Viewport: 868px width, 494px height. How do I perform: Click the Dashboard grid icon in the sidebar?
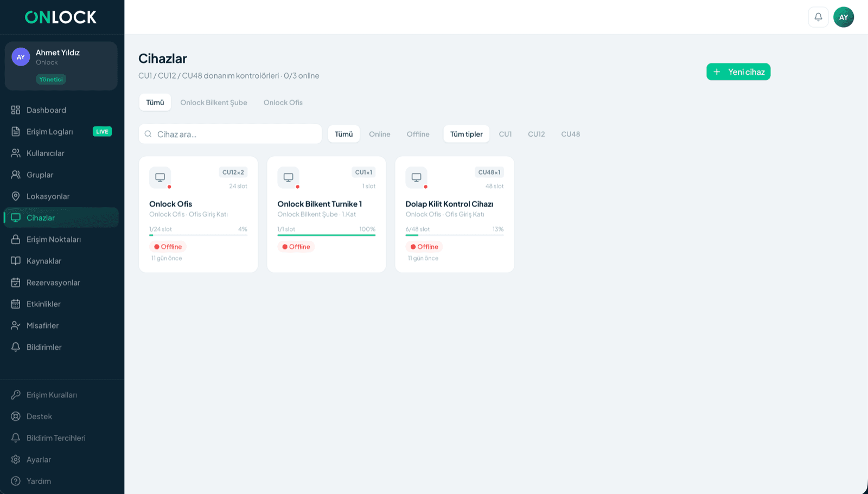[x=16, y=110]
